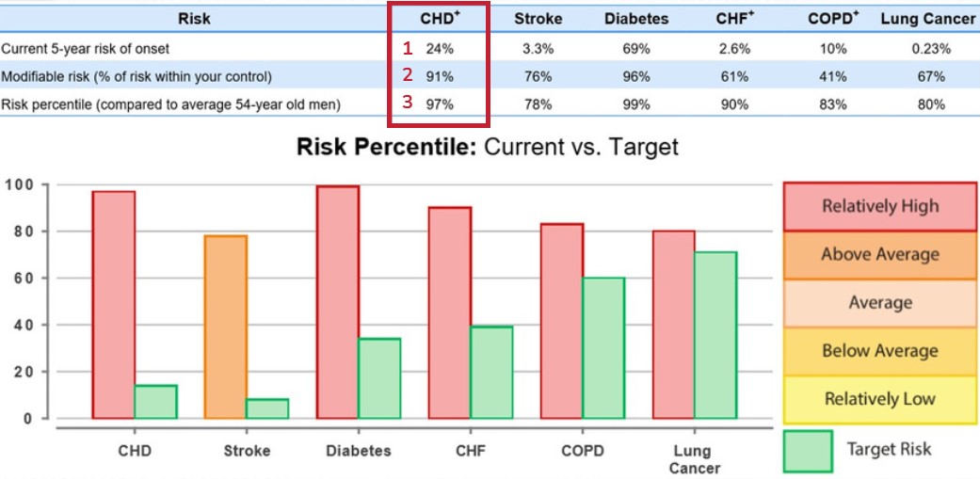This screenshot has height=479, width=980.
Task: Click the Relatively Low yellow legend box
Action: (880, 399)
